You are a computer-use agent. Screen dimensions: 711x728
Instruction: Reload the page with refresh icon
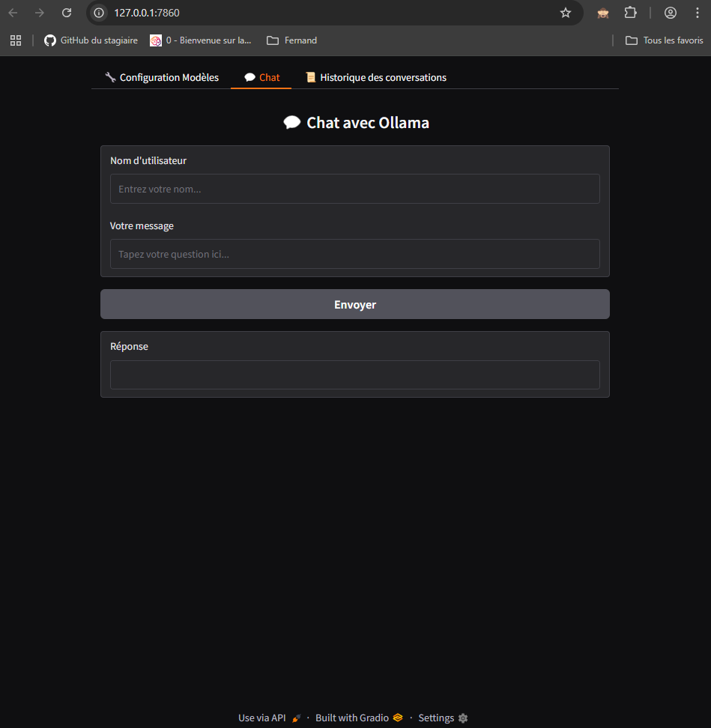coord(67,13)
